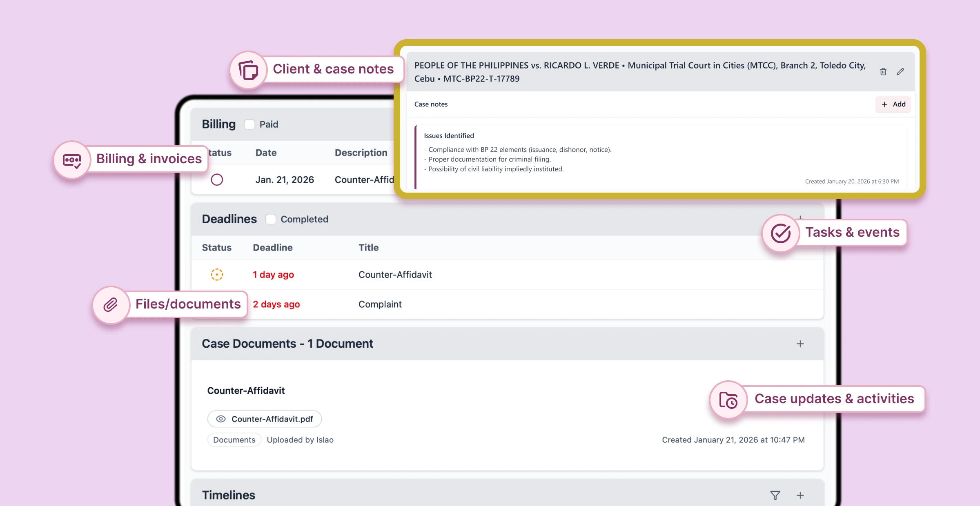The image size is (980, 506).
Task: Toggle the Paid checkbox in Billing
Action: [x=249, y=124]
